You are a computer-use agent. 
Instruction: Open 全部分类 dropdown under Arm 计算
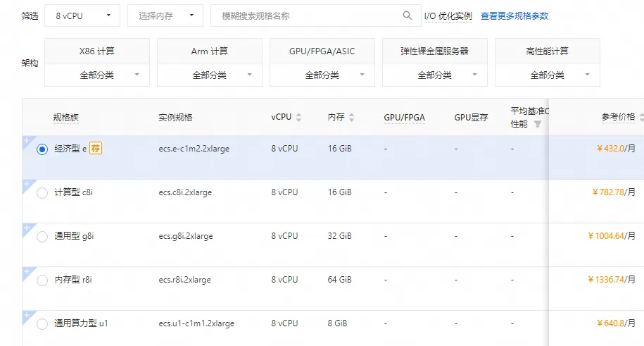tap(210, 75)
